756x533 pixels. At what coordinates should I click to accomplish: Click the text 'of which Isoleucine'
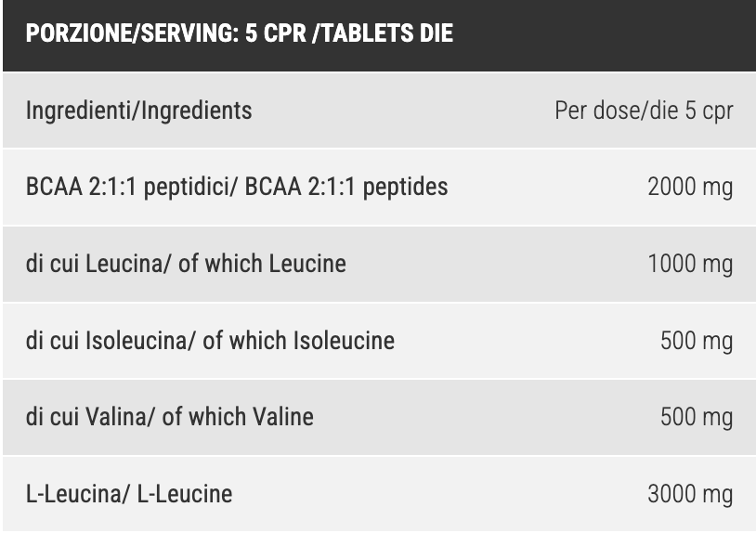tap(298, 340)
